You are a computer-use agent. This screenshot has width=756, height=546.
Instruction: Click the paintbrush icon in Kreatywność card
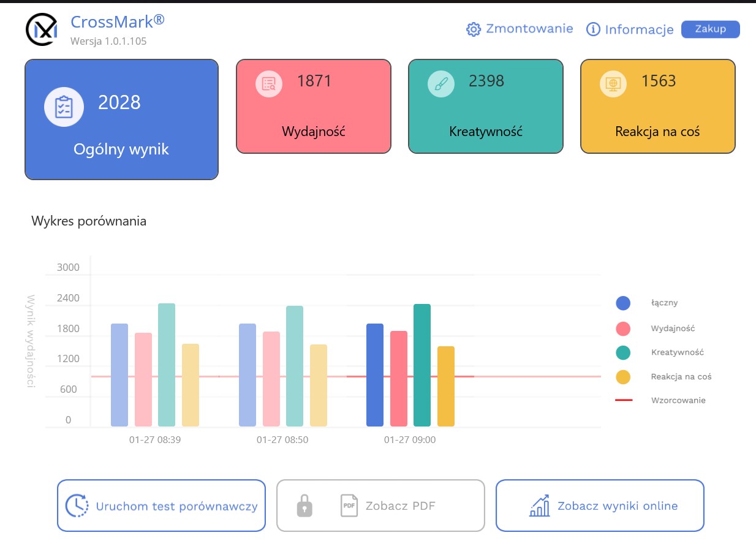pos(441,84)
